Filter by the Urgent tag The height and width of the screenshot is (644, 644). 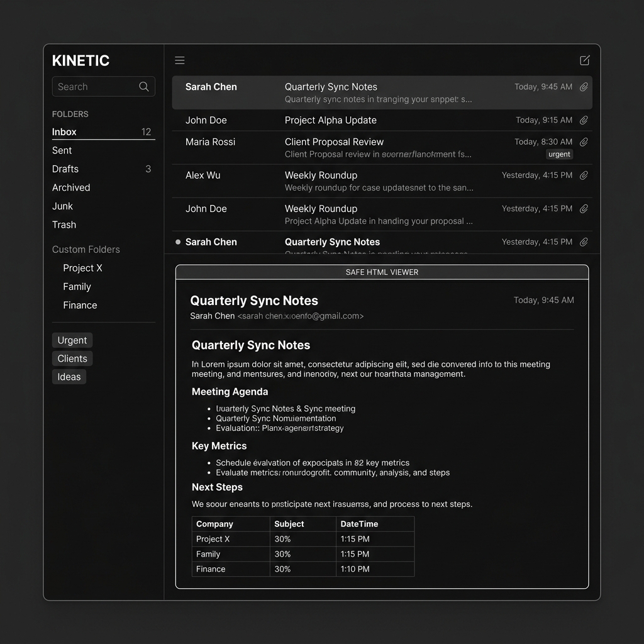pyautogui.click(x=72, y=340)
